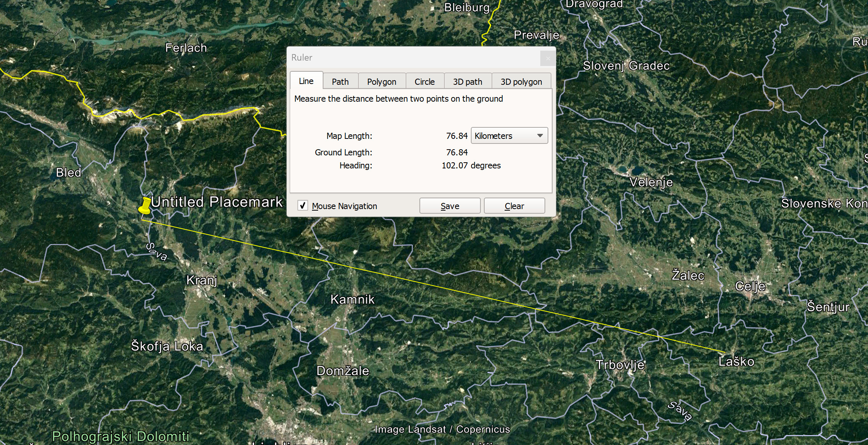
Task: Open the Path tab in Ruler
Action: click(x=340, y=82)
